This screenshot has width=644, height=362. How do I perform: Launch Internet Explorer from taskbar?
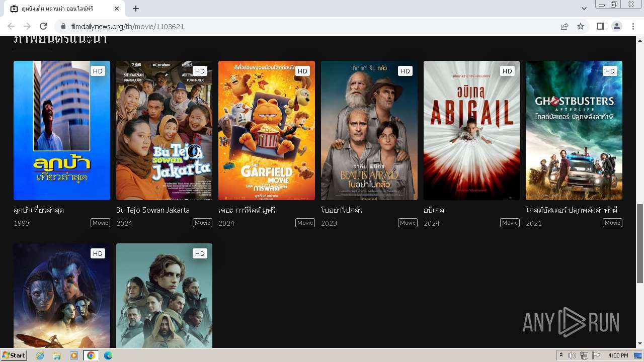40,355
